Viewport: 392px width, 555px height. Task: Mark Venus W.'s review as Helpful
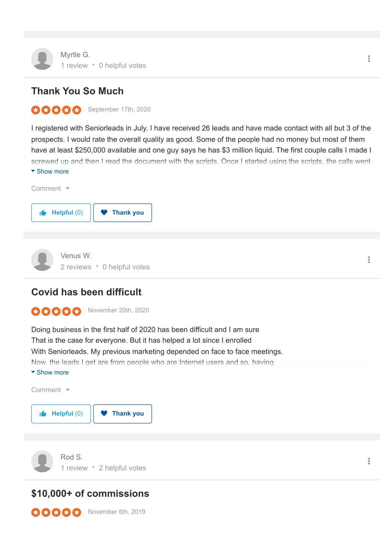pos(61,414)
